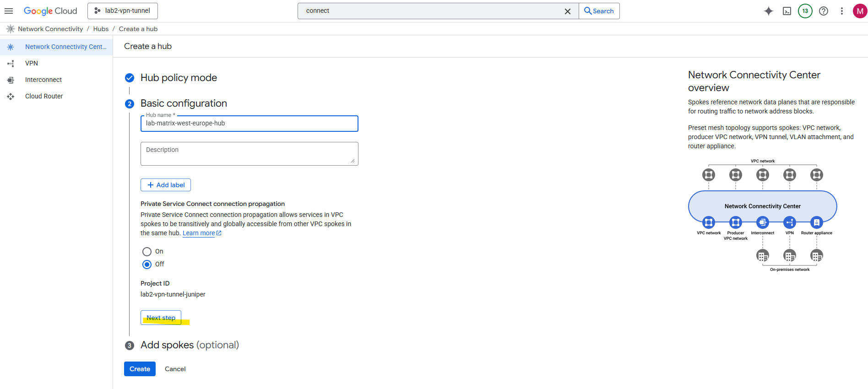The image size is (868, 389).
Task: Open the three-dot settings and utilities menu
Action: coord(842,11)
